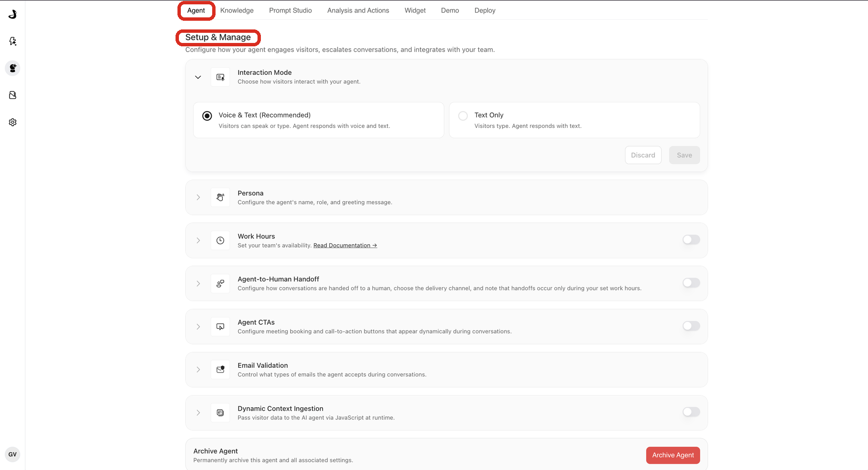This screenshot has width=868, height=470.
Task: Expand Dynamic Context Ingestion section
Action: pos(198,413)
